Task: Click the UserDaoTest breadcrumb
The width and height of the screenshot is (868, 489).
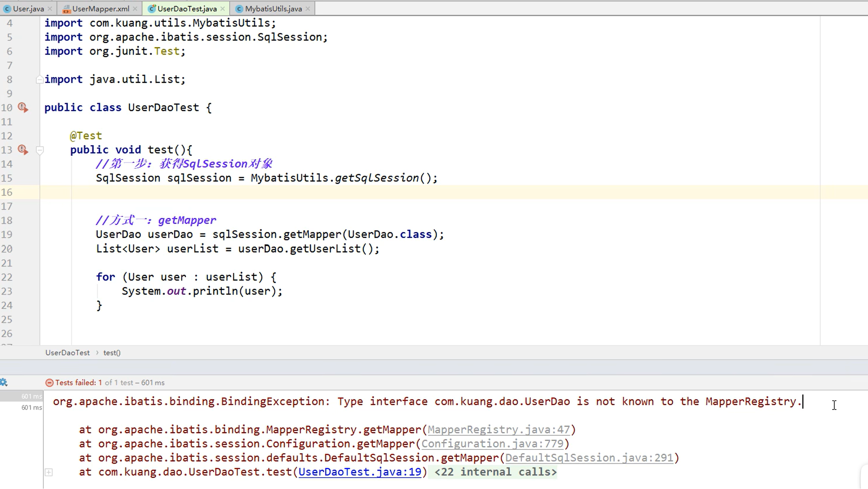Action: point(67,353)
